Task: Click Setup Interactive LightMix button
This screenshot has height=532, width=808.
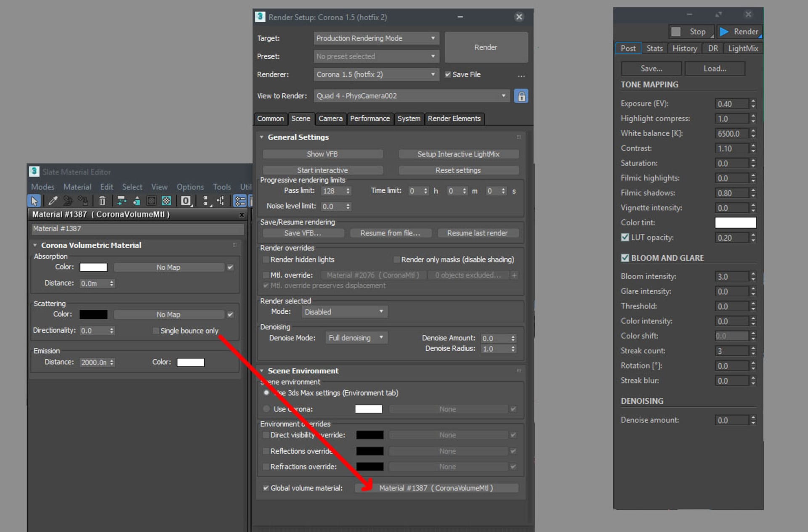Action: 458,154
